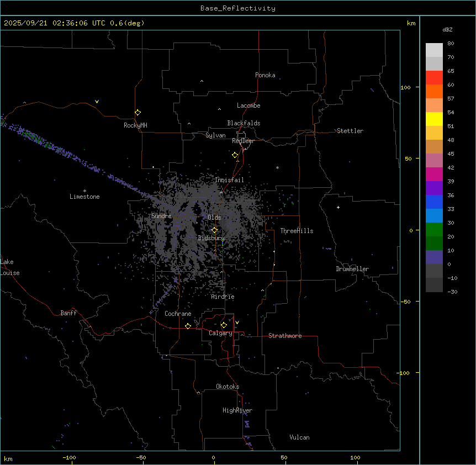Click the Base_Reflectivity title text

[238, 8]
